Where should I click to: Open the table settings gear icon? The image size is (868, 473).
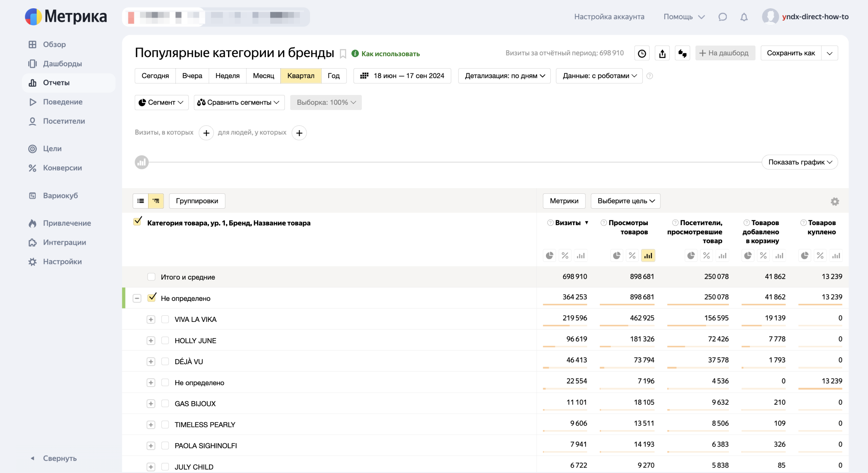(835, 201)
